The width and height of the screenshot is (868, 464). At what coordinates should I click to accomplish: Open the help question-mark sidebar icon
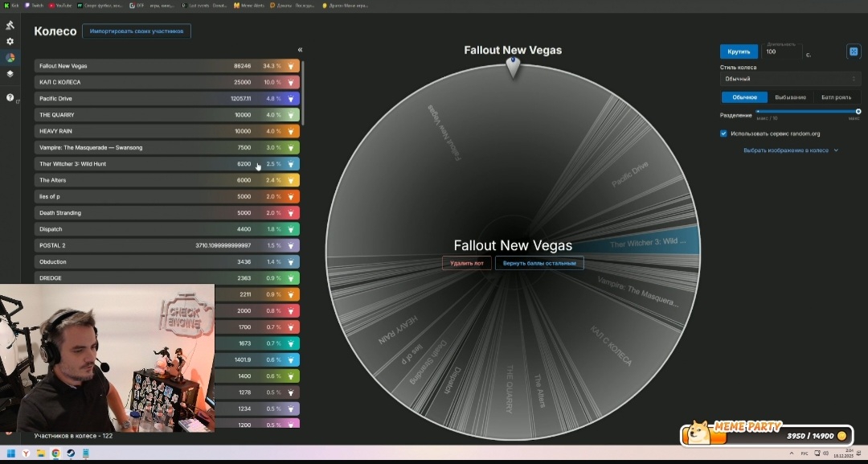click(x=10, y=97)
